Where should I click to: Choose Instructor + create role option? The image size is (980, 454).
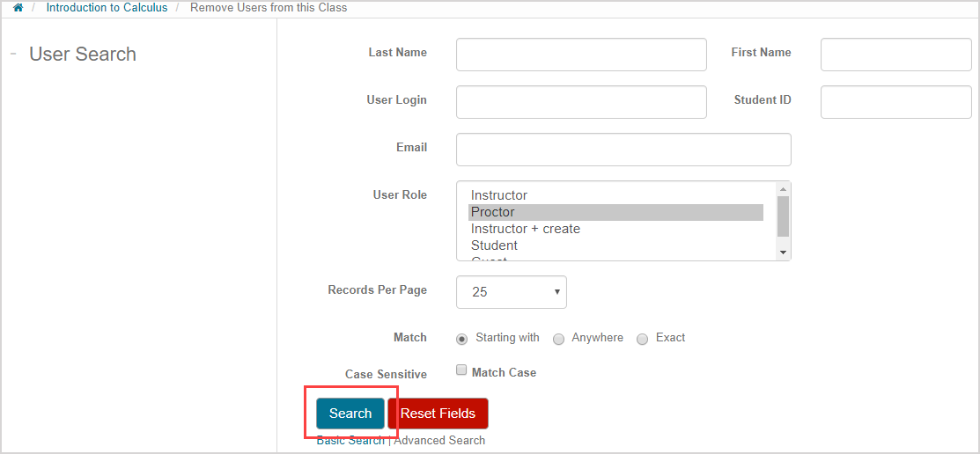(x=526, y=229)
